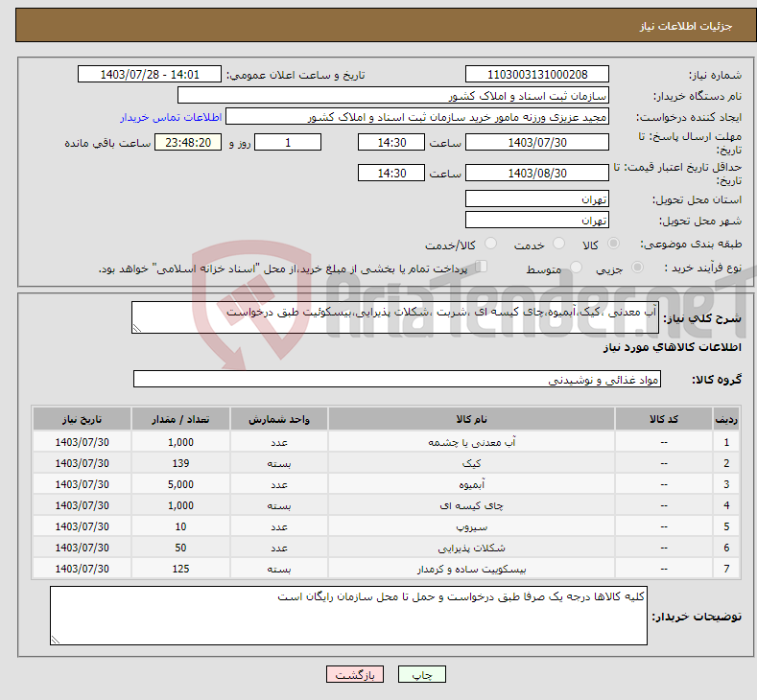Click the delivery province field تهران
Viewport: 757px width, 700px height.
(x=537, y=198)
